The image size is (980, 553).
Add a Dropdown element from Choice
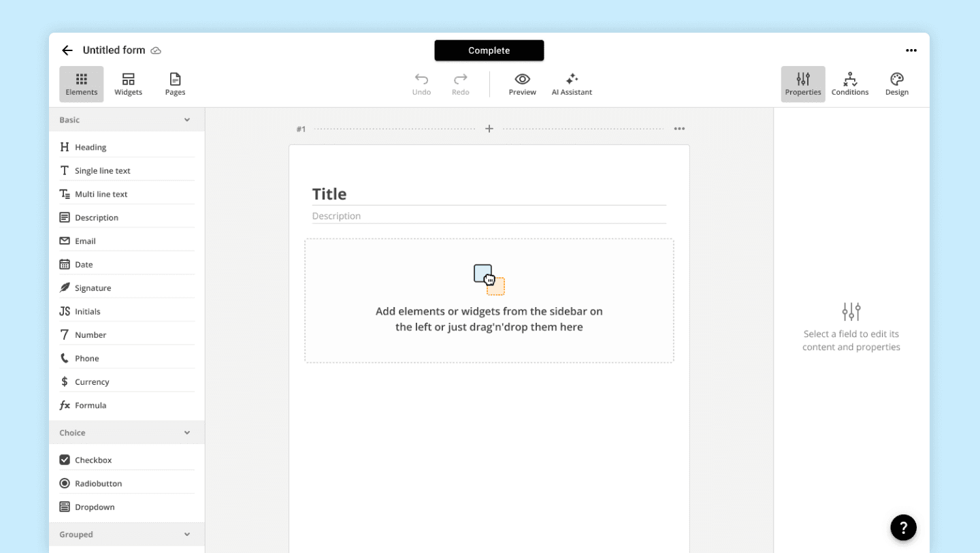(x=127, y=507)
